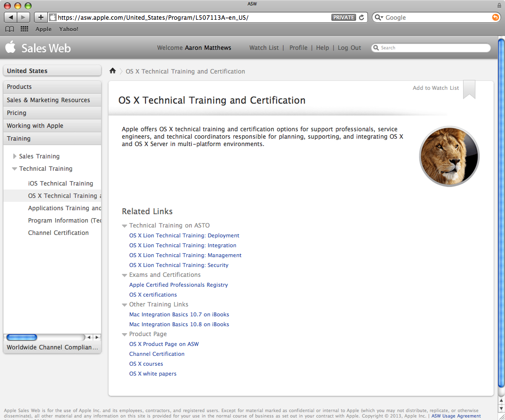
Task: Open OS X white papers link
Action: pyautogui.click(x=153, y=374)
